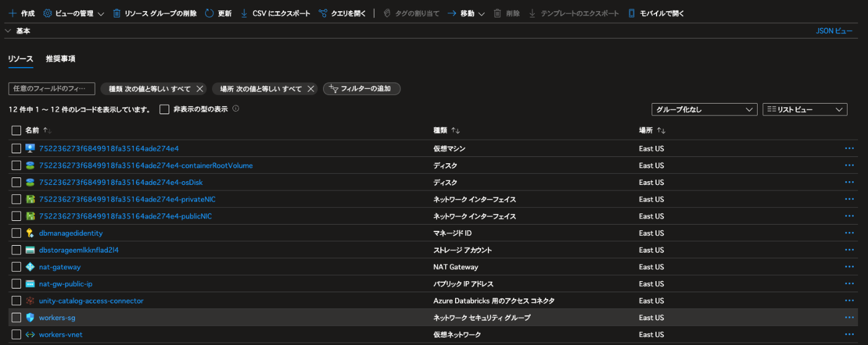Click CSV にエクスポート in the toolbar
The image size is (868, 345).
[x=275, y=13]
